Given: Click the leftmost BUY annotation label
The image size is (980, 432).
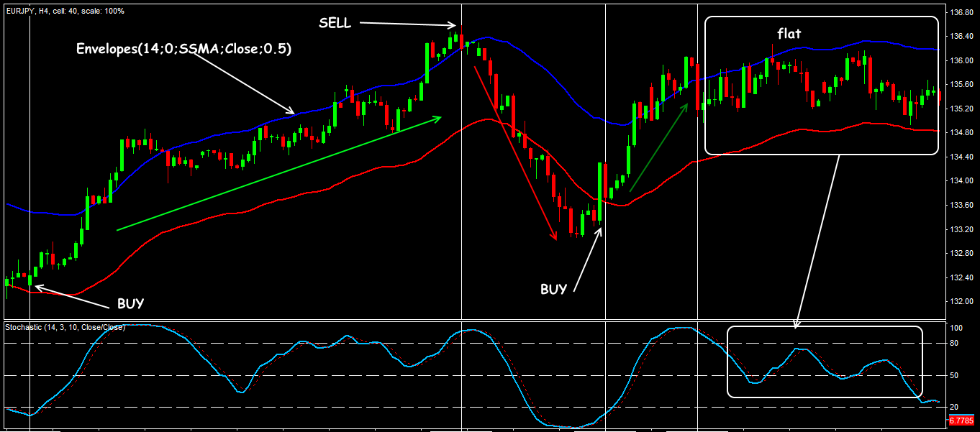Looking at the screenshot, I should pos(130,303).
